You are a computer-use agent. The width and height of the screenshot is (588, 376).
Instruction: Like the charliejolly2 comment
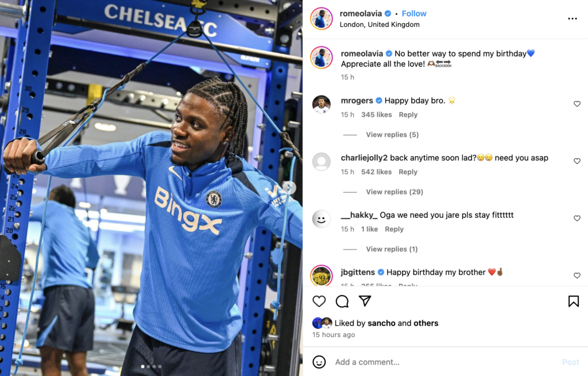click(x=577, y=161)
